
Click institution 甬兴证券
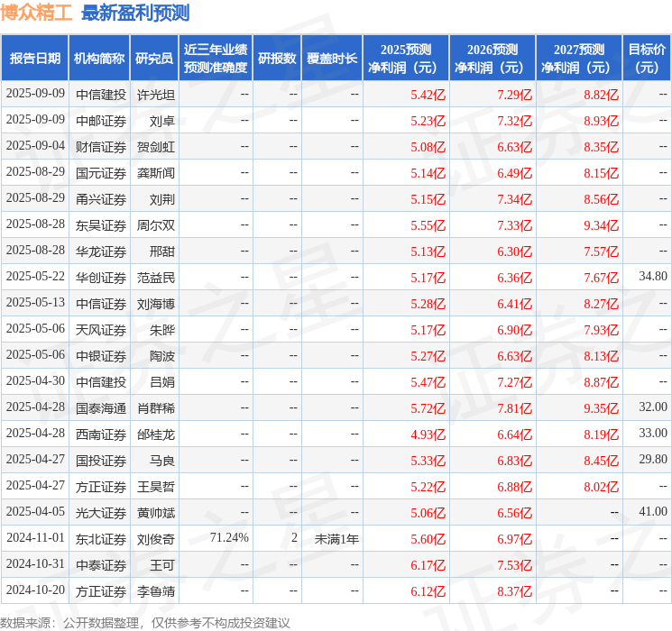pos(101,199)
